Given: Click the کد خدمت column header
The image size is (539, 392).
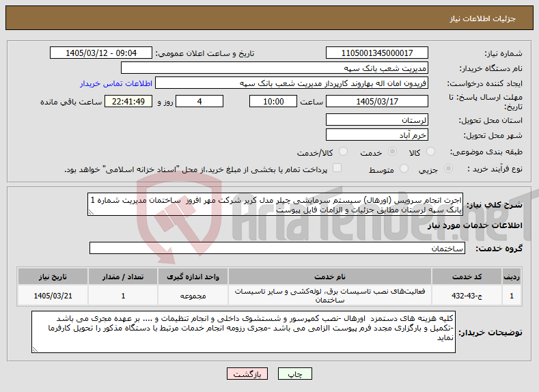Looking at the screenshot, I should click(467, 277).
